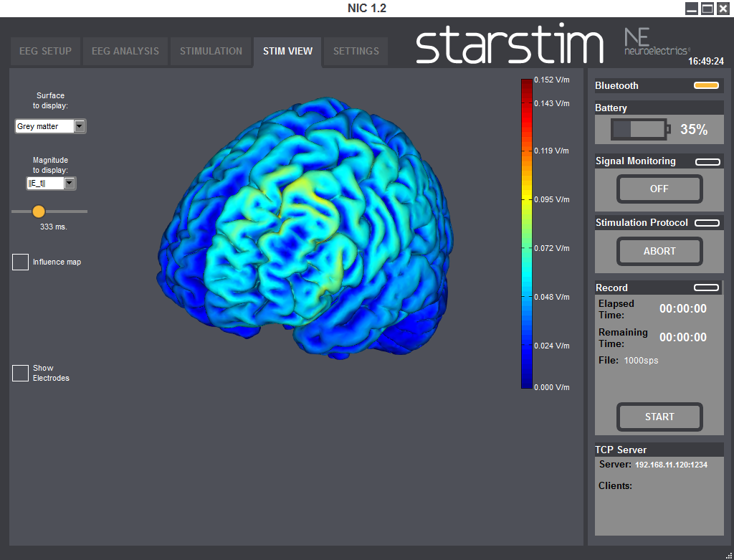Click the window resize grip
Viewport: 734px width, 560px height.
coord(728,555)
